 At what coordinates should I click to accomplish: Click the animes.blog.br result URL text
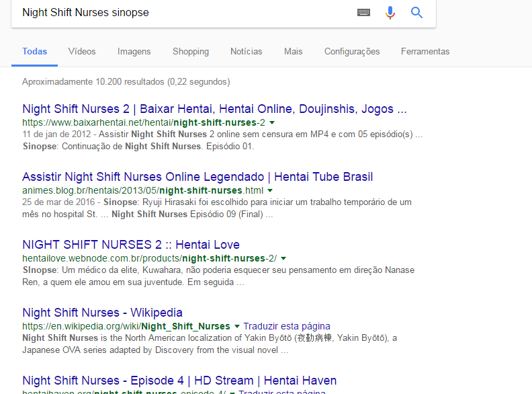pos(143,190)
